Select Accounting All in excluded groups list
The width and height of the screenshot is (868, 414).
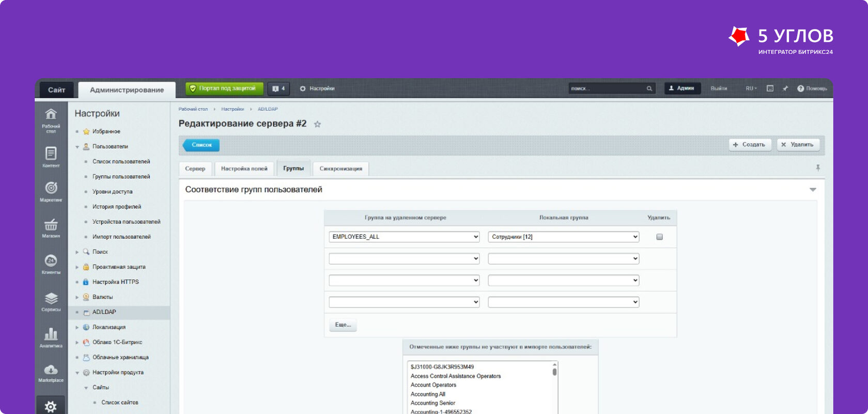pyautogui.click(x=427, y=394)
